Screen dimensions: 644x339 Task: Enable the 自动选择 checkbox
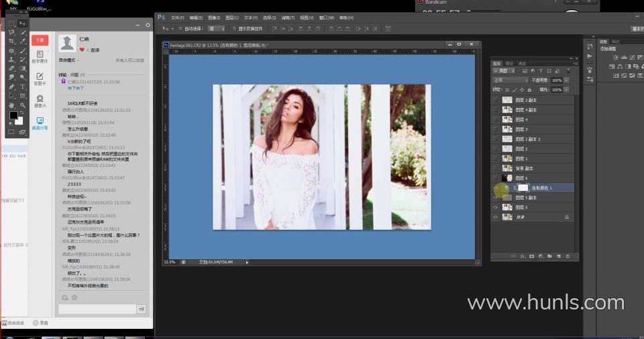click(x=180, y=29)
